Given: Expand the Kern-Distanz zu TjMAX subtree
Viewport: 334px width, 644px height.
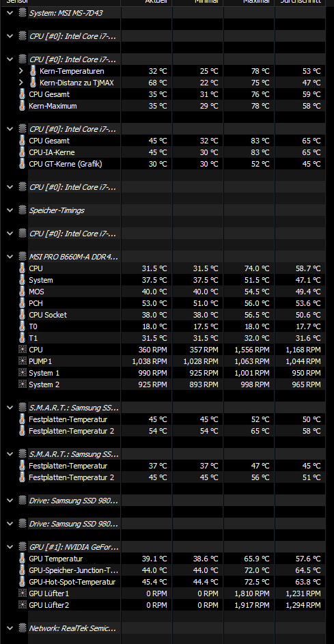Looking at the screenshot, I should click(x=21, y=83).
